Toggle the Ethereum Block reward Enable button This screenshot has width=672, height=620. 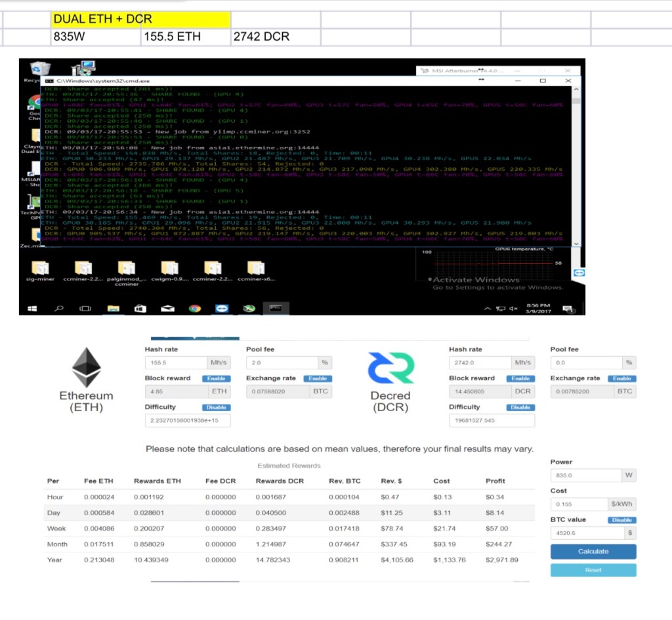(x=216, y=379)
